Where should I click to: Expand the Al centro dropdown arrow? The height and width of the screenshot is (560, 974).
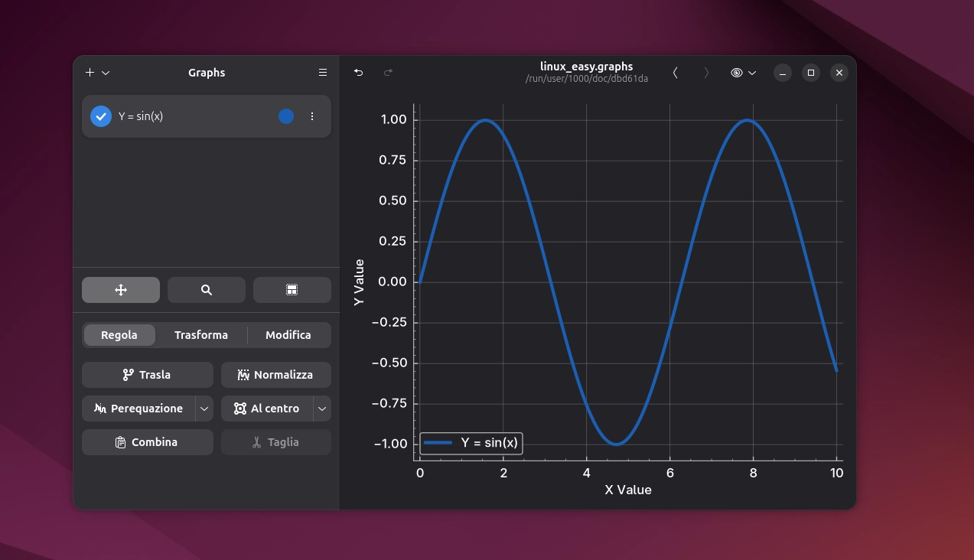click(321, 408)
